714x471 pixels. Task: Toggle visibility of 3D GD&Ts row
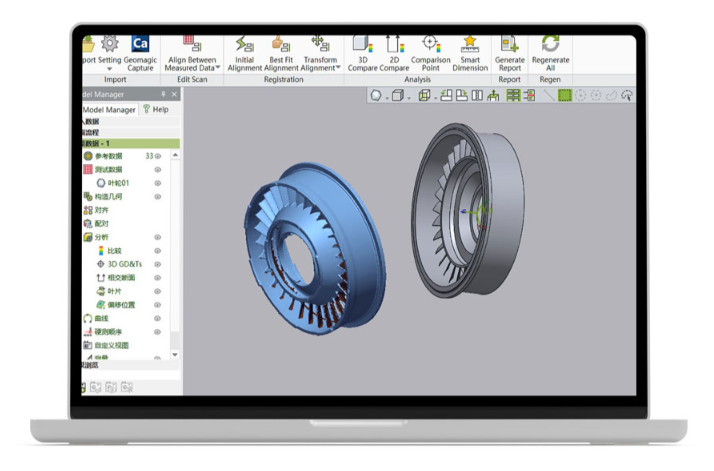(158, 264)
